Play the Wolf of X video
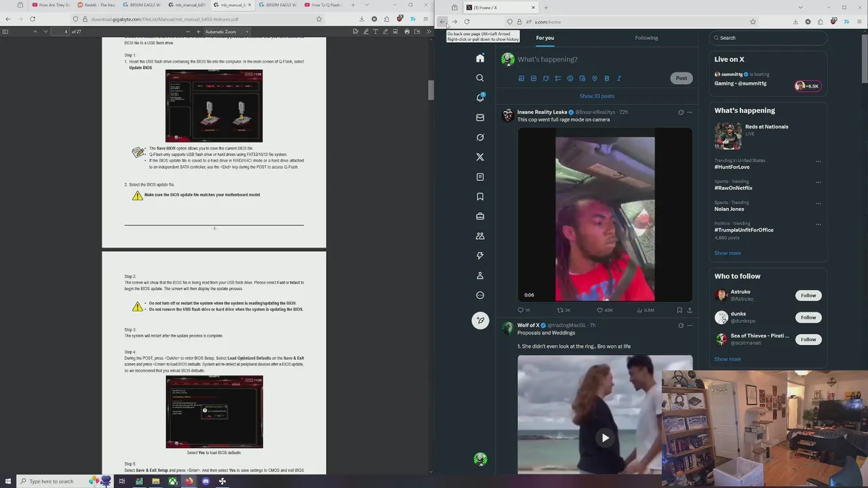The height and width of the screenshot is (488, 868). (605, 438)
